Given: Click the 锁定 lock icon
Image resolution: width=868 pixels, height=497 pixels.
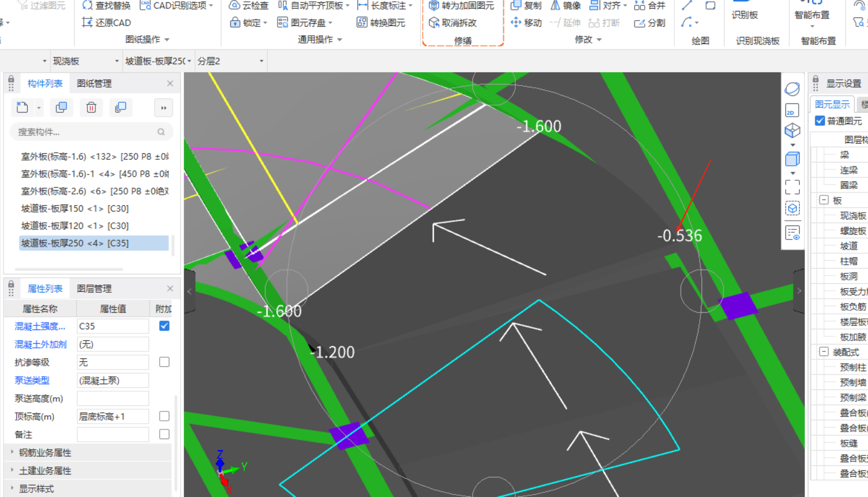Looking at the screenshot, I should [235, 23].
